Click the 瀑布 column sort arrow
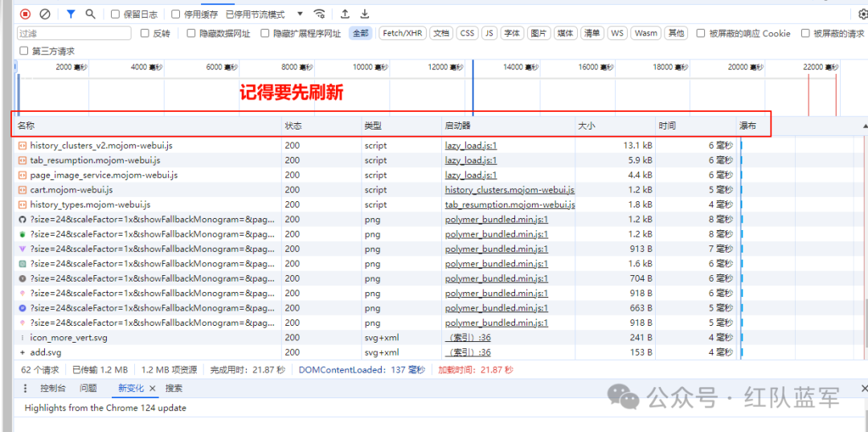 pos(865,126)
